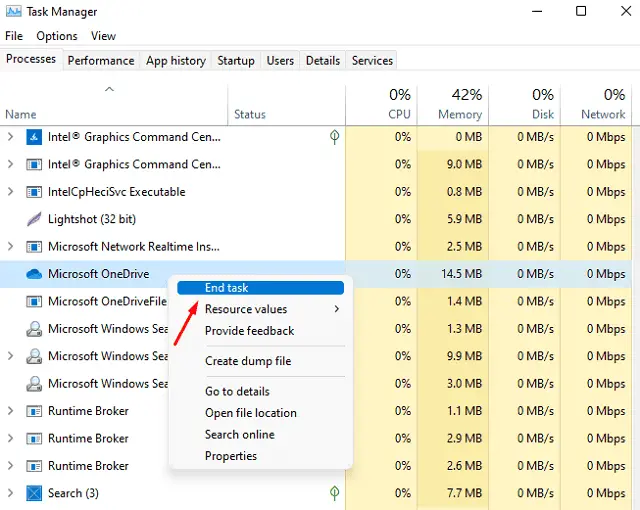Click the IntelCpHeciSvc Executable icon
This screenshot has height=510, width=640.
coord(33,192)
